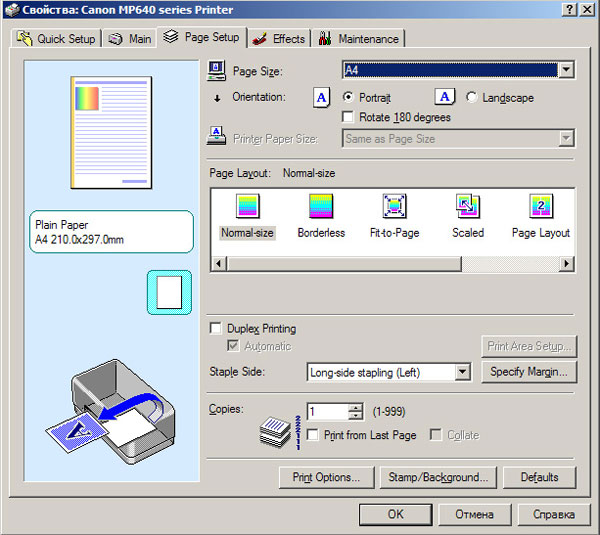Click the Page Size computer icon

click(216, 70)
